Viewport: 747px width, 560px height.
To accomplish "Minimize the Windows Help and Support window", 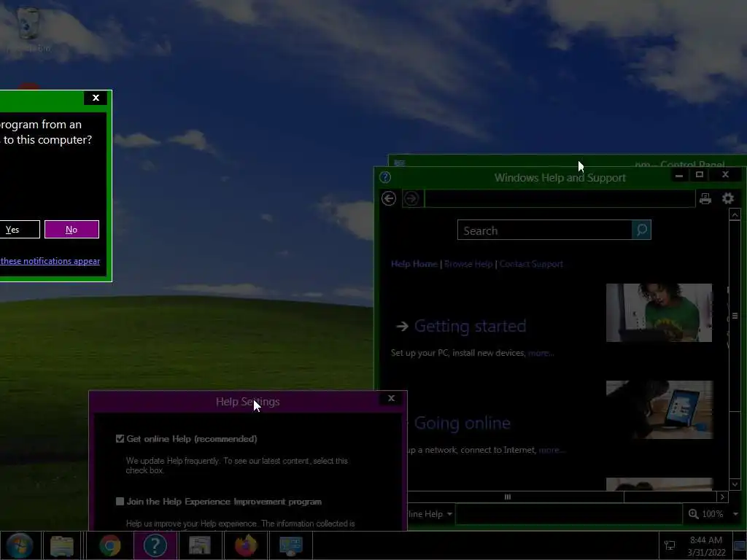I will (679, 175).
